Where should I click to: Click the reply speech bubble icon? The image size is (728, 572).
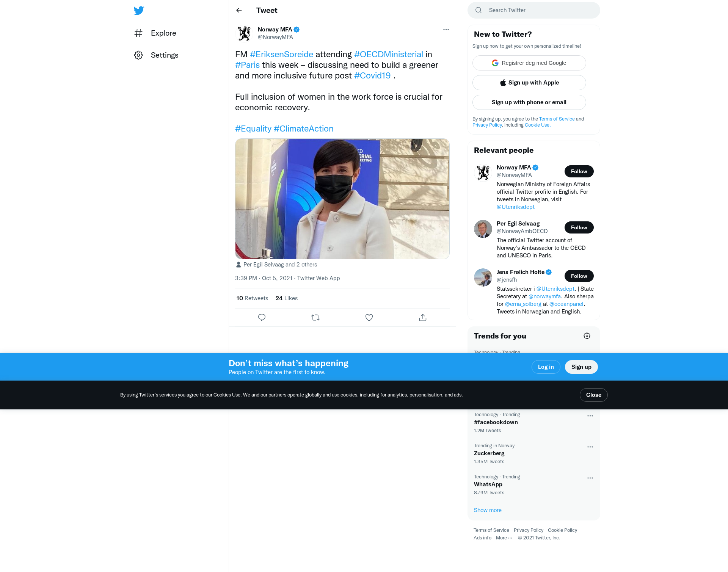point(262,318)
